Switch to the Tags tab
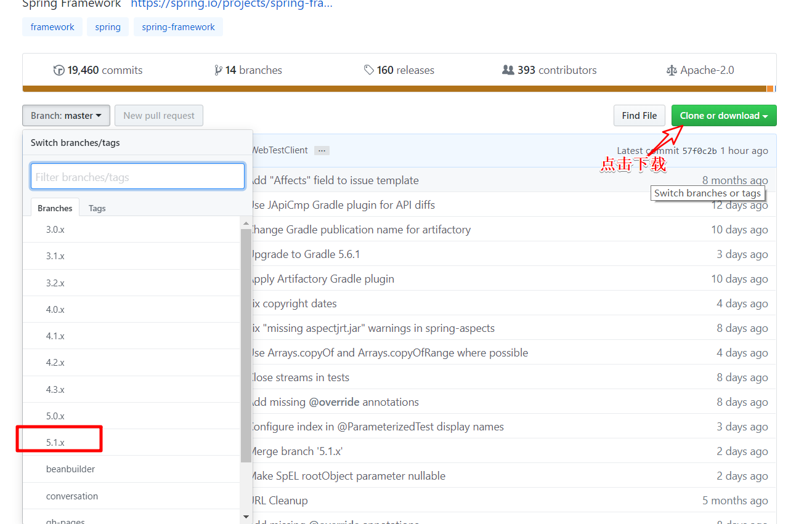Screen dimensions: 812x524 (x=97, y=208)
